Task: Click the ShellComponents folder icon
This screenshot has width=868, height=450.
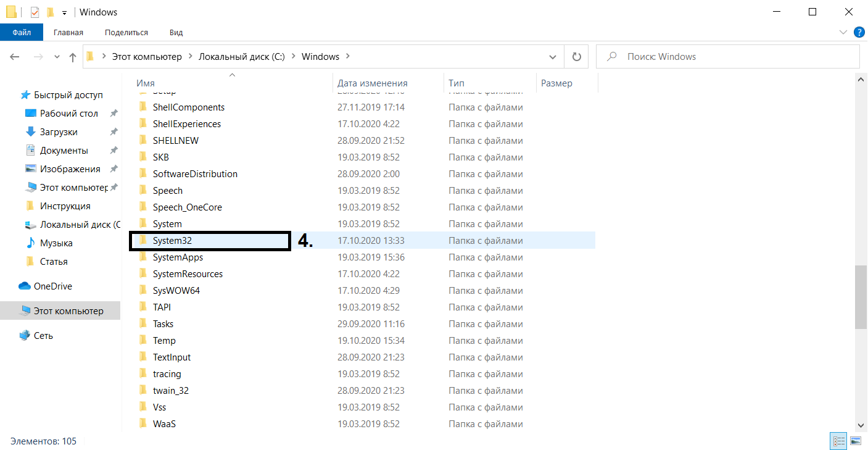Action: [x=143, y=107]
